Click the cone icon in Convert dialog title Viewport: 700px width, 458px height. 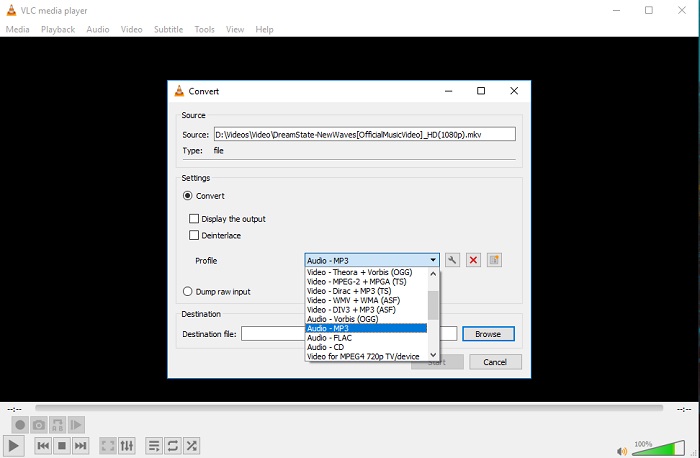[179, 91]
